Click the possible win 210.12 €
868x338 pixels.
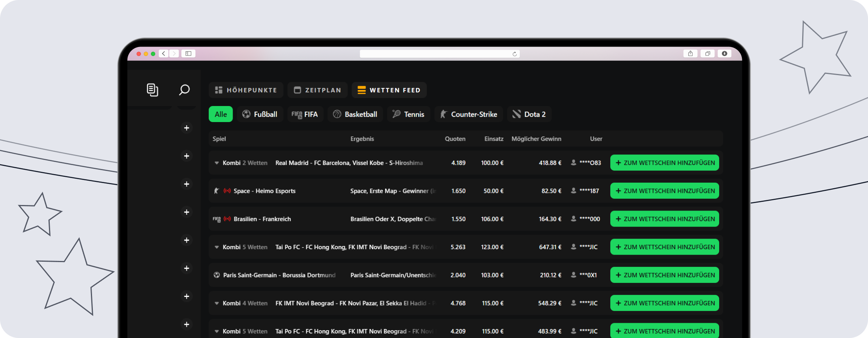click(x=551, y=275)
